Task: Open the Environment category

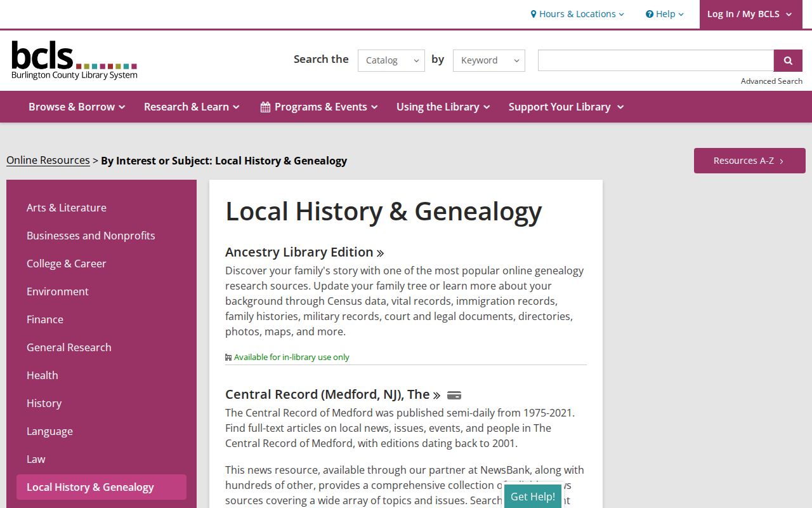Action: (x=58, y=291)
